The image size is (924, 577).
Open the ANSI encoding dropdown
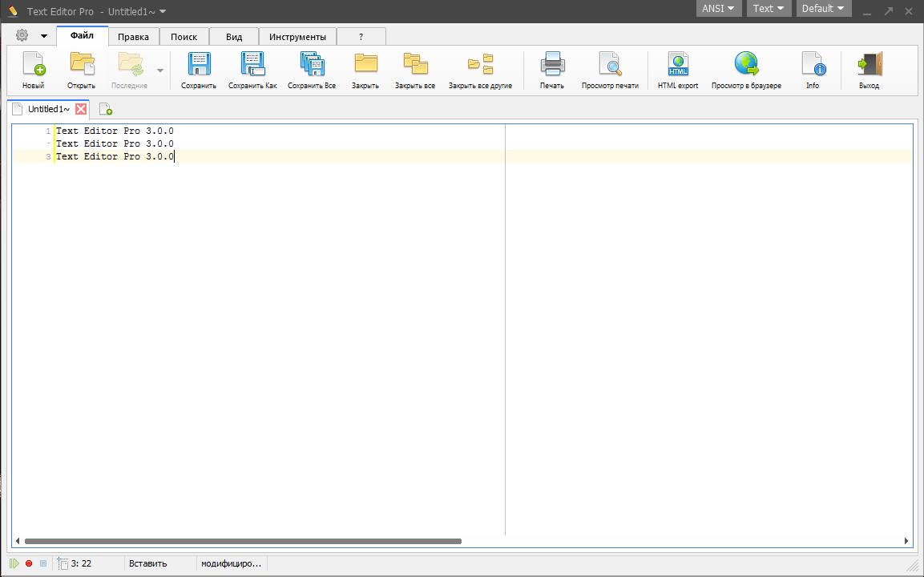718,8
